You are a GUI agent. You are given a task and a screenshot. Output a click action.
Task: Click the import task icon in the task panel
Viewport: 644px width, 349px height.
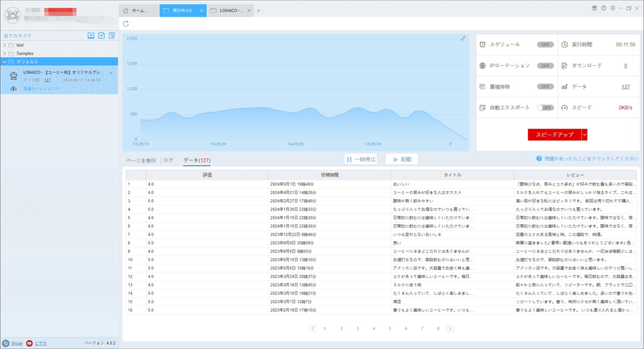coord(91,35)
